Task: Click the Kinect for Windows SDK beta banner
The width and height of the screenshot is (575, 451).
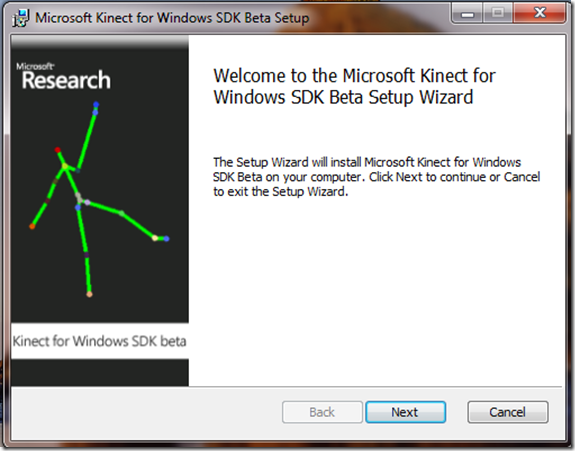Action: tap(100, 341)
